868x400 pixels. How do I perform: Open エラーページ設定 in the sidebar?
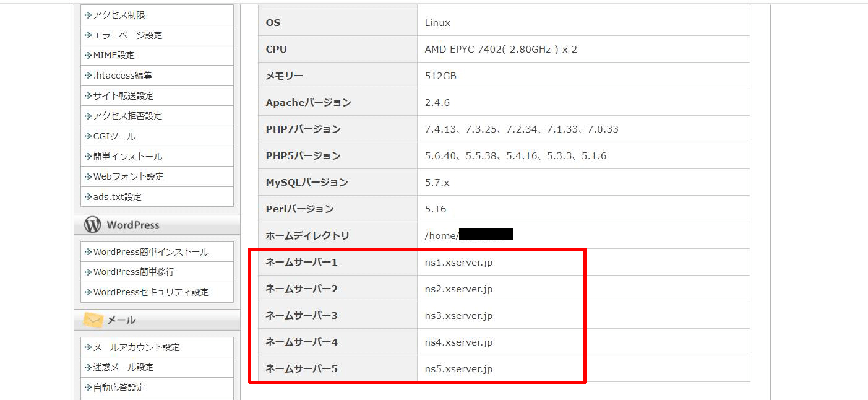(127, 35)
